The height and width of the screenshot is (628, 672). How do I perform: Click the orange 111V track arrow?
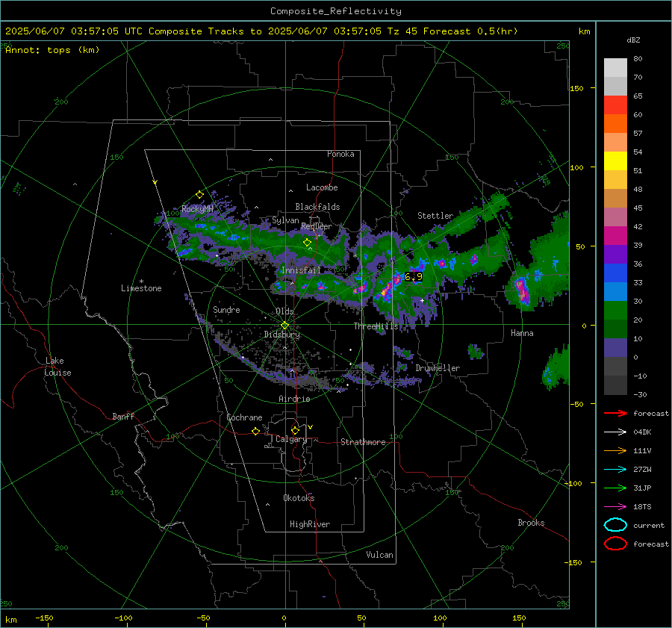(615, 450)
